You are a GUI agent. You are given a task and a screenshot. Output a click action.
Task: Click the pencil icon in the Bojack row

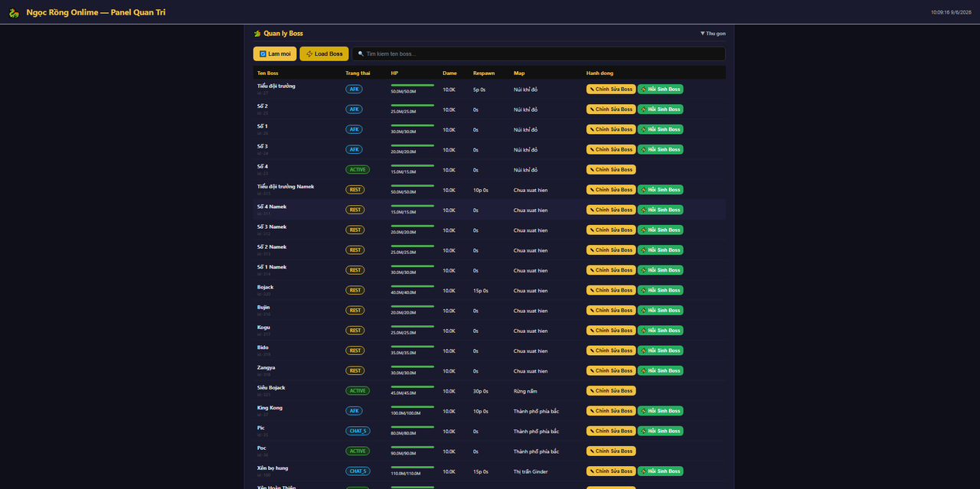[593, 290]
